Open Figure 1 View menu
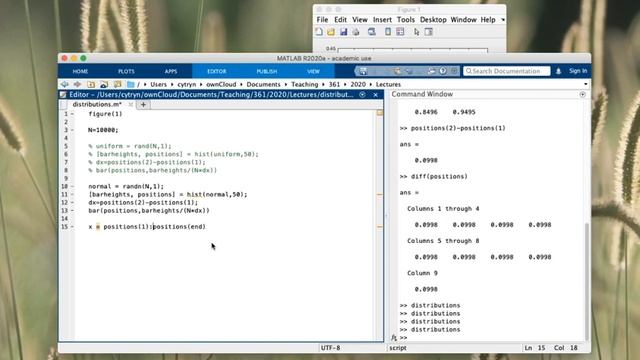 (x=360, y=20)
